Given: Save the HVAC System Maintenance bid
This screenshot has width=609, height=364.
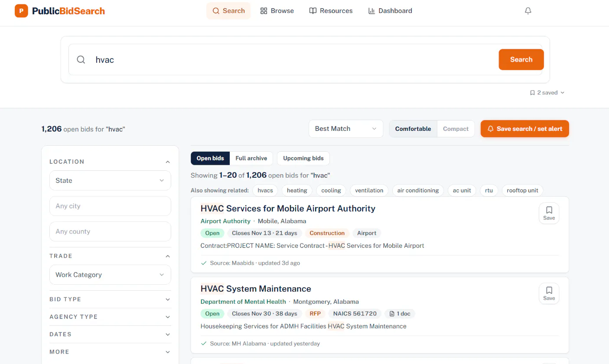Looking at the screenshot, I should pyautogui.click(x=549, y=294).
